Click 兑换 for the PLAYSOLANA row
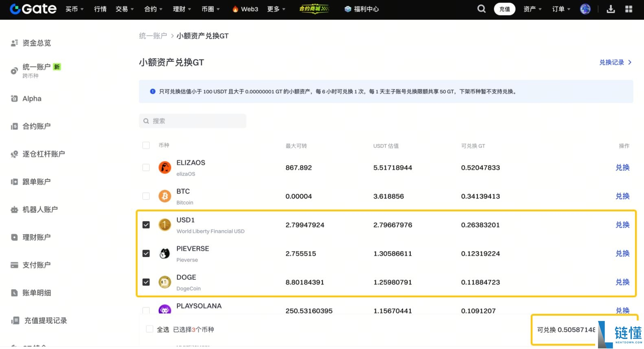644x349 pixels. (622, 310)
